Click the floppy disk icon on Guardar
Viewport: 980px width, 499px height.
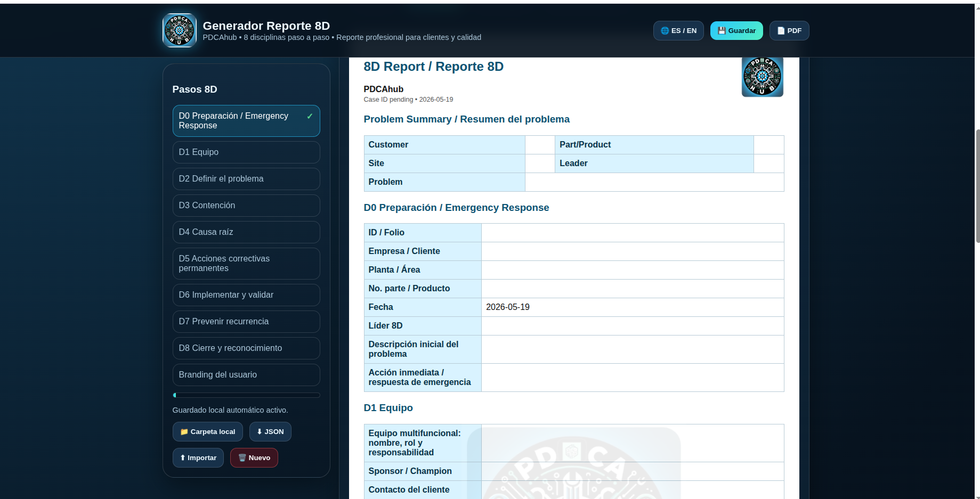pos(722,31)
